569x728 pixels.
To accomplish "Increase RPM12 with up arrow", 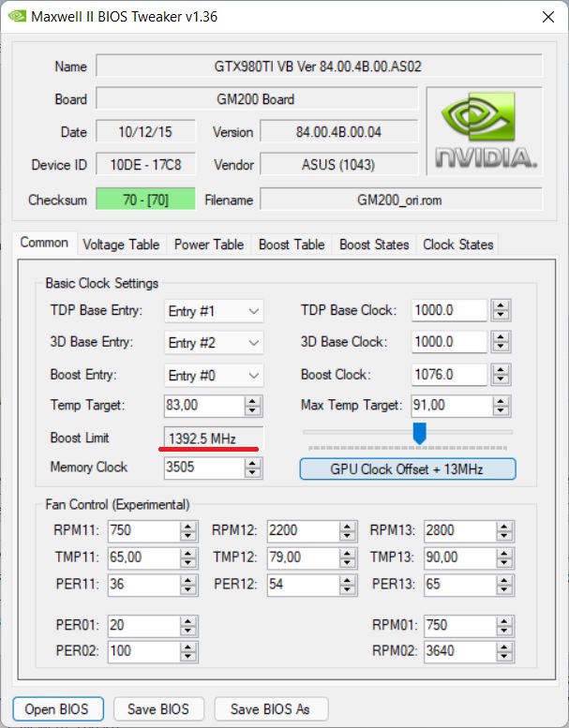I will (x=347, y=526).
